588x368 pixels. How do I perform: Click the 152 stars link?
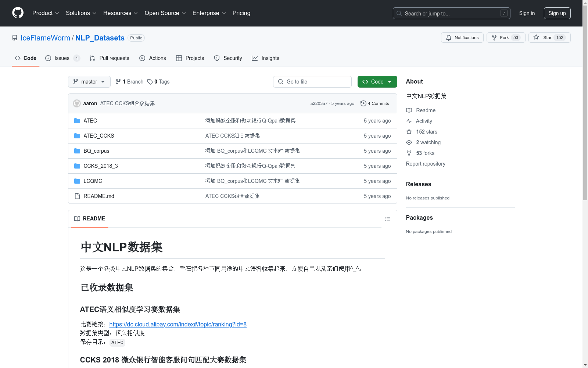pyautogui.click(x=427, y=132)
